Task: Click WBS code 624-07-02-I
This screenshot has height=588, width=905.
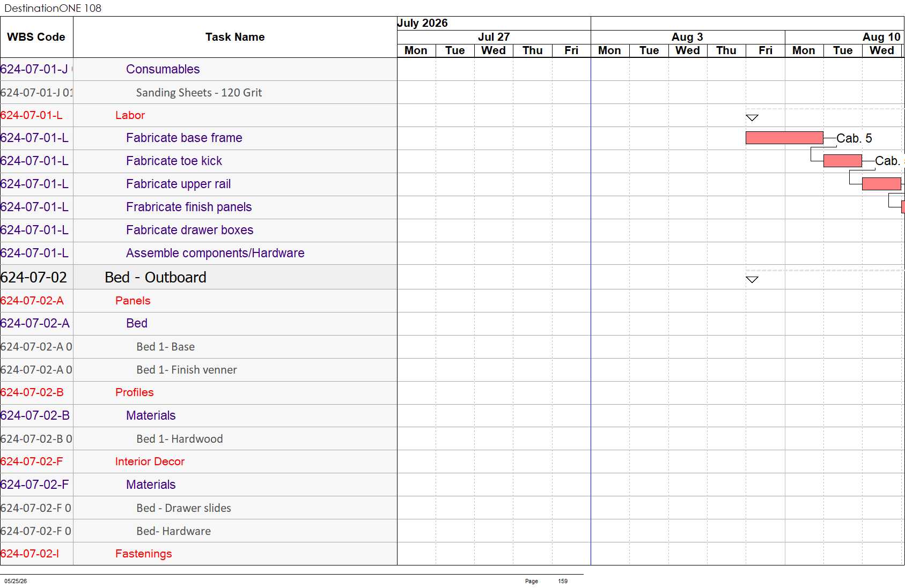Action: tap(30, 554)
